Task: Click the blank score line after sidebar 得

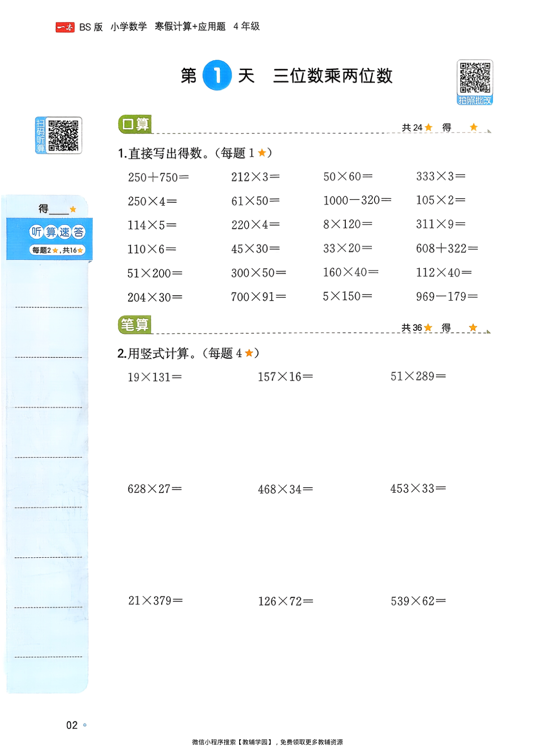Action: point(59,213)
